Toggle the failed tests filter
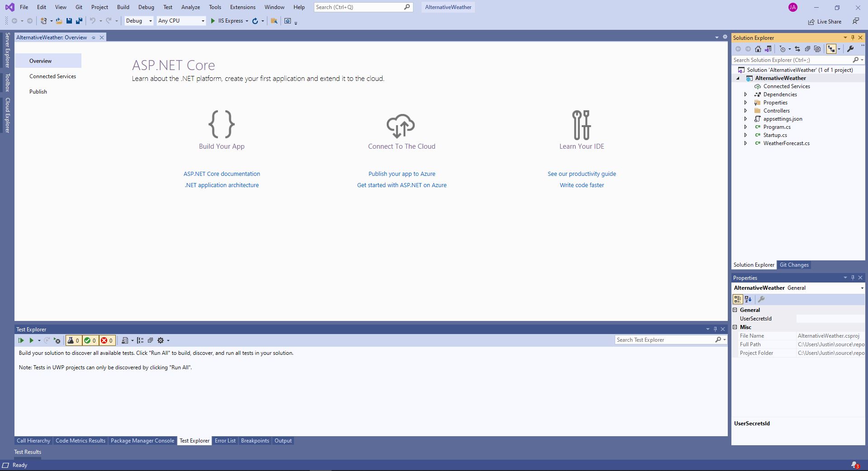This screenshot has width=868, height=471. (x=107, y=340)
